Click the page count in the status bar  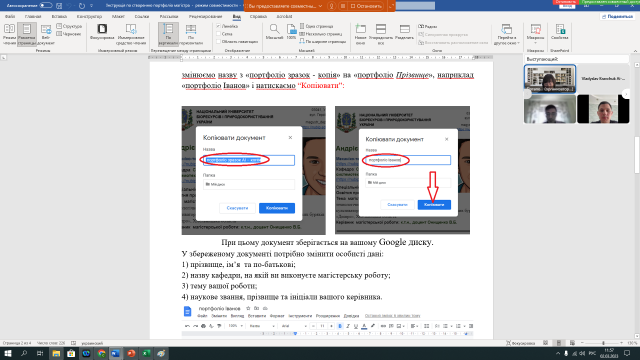coord(17,343)
